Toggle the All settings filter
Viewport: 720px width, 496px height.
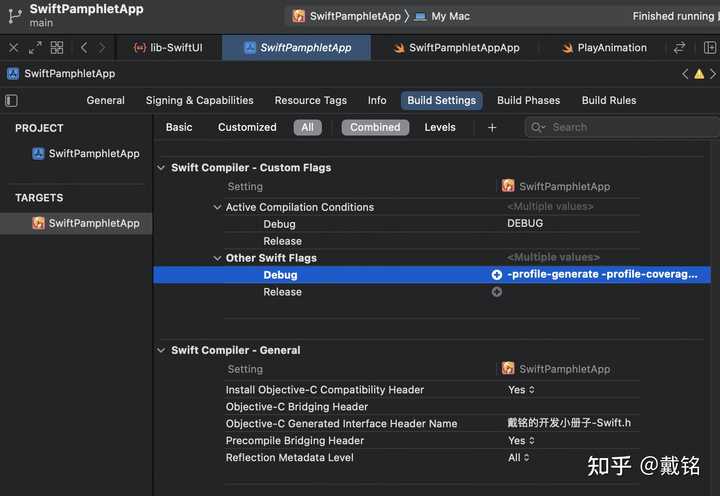tap(308, 127)
